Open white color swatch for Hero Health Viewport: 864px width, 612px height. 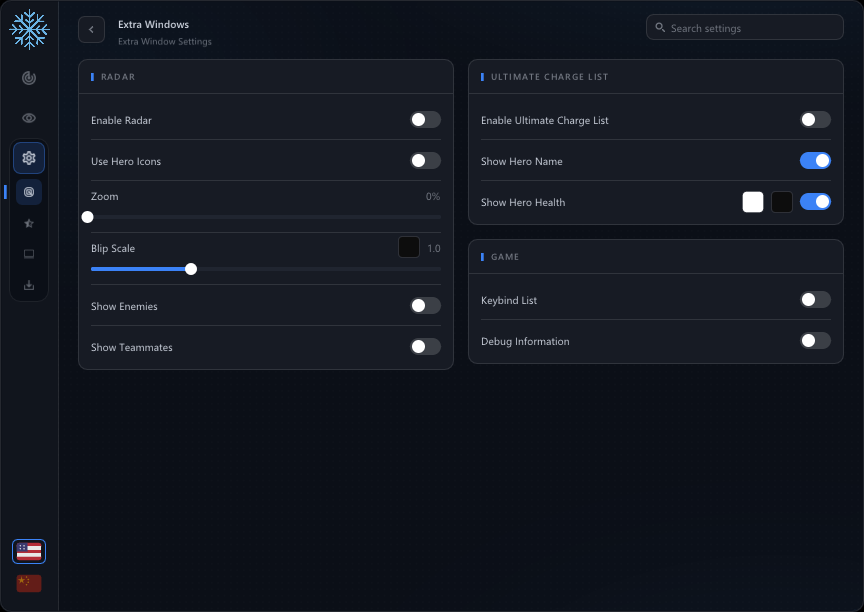(x=753, y=202)
